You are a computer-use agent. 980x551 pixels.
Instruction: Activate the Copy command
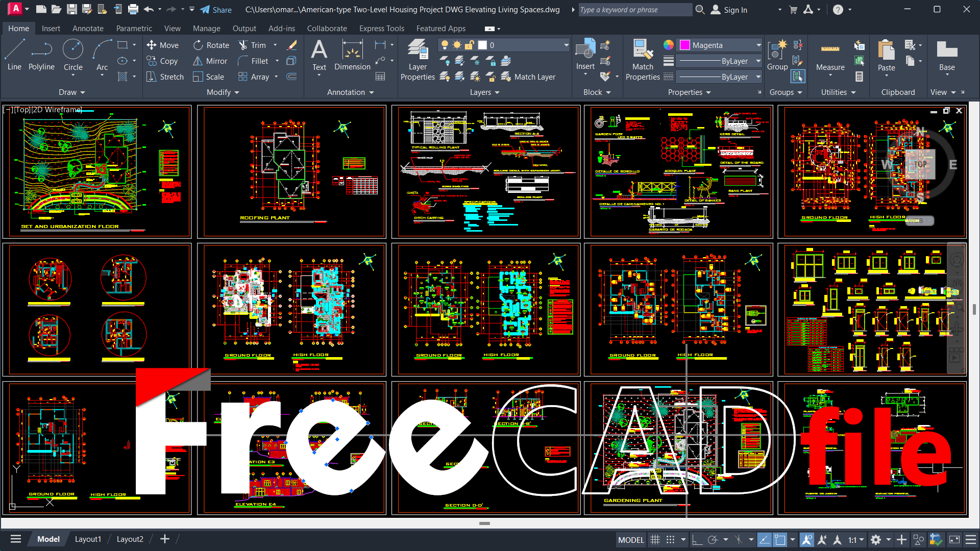point(162,61)
